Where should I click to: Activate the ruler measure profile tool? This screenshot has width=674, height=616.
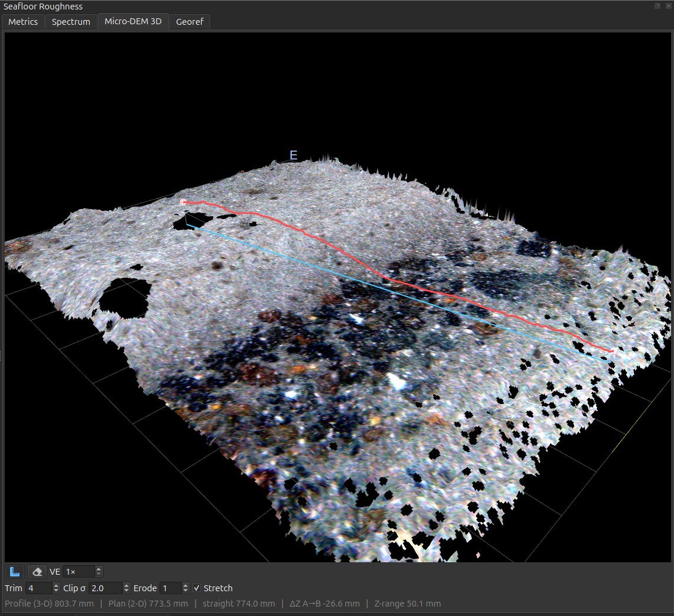point(15,572)
